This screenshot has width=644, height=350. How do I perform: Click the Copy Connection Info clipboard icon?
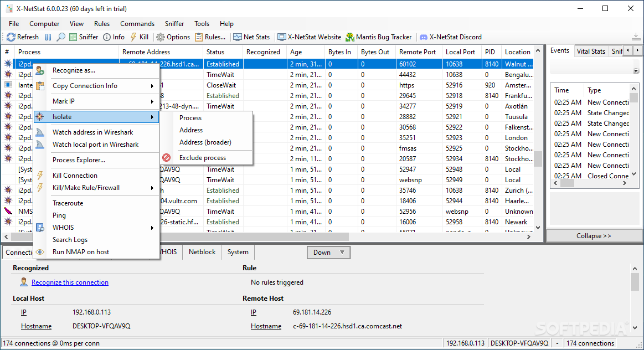40,86
